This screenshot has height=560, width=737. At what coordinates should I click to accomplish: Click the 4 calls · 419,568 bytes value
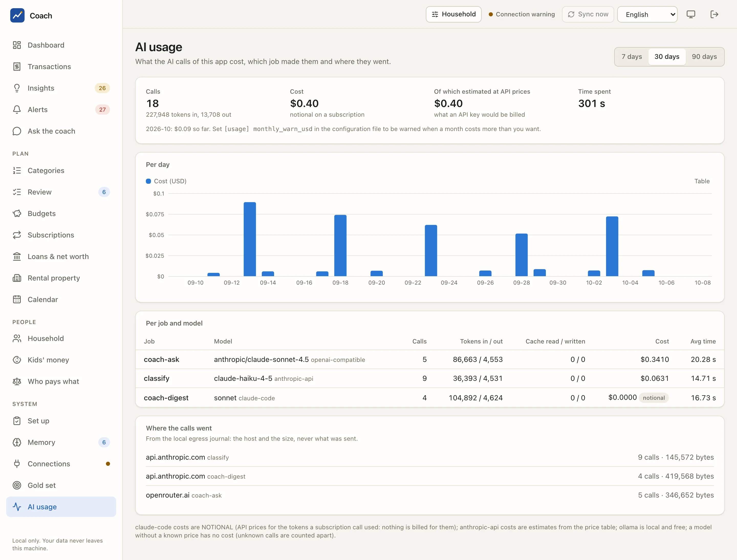676,476
